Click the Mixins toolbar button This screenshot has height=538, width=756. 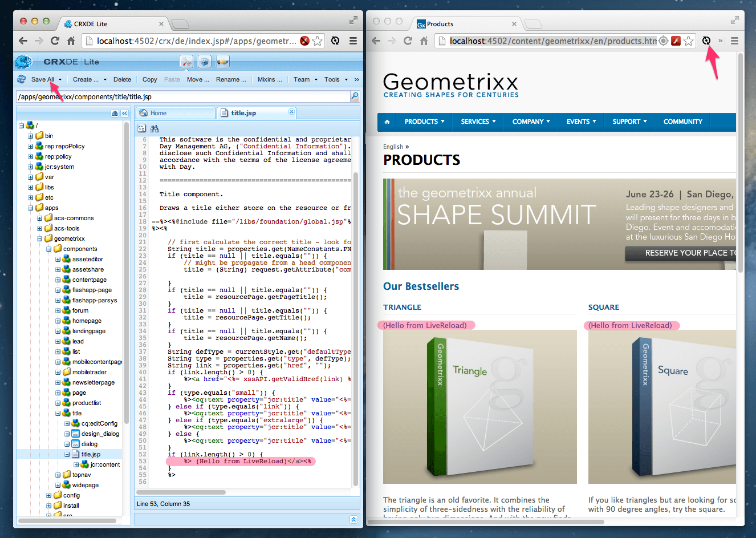(x=270, y=80)
